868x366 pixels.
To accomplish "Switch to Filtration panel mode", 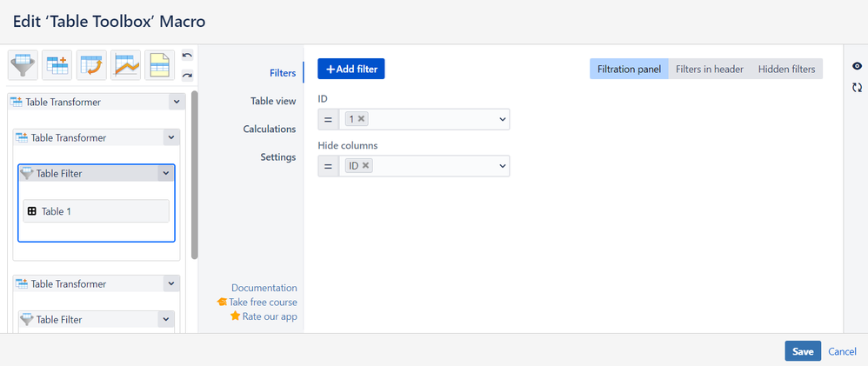I will (629, 70).
